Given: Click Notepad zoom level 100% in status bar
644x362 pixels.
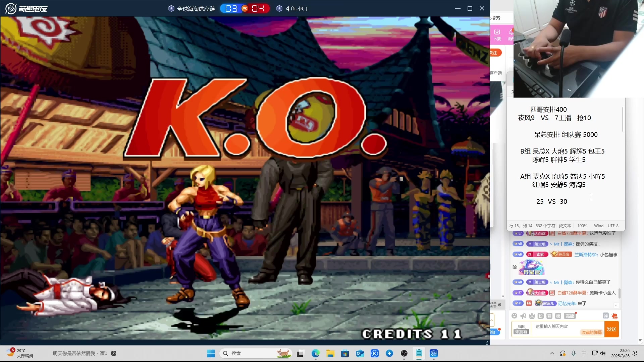Looking at the screenshot, I should tap(582, 226).
